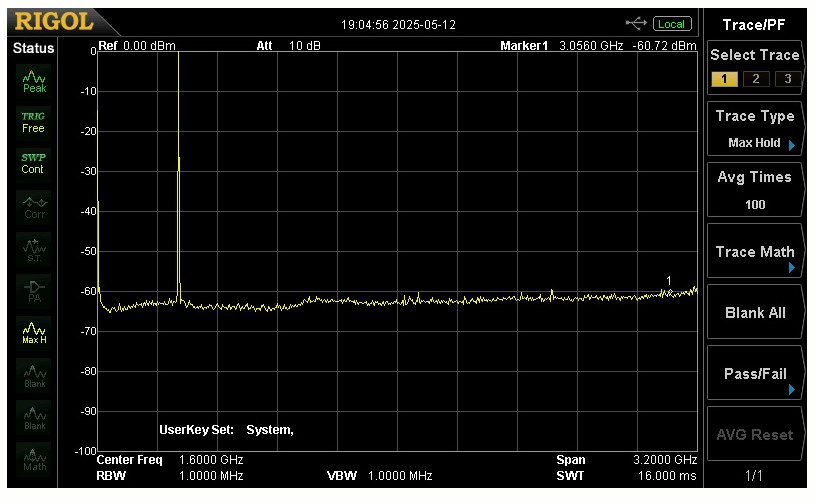Screen dimensions: 815x503
Task: Click the Avg Times value 100
Action: (x=755, y=204)
